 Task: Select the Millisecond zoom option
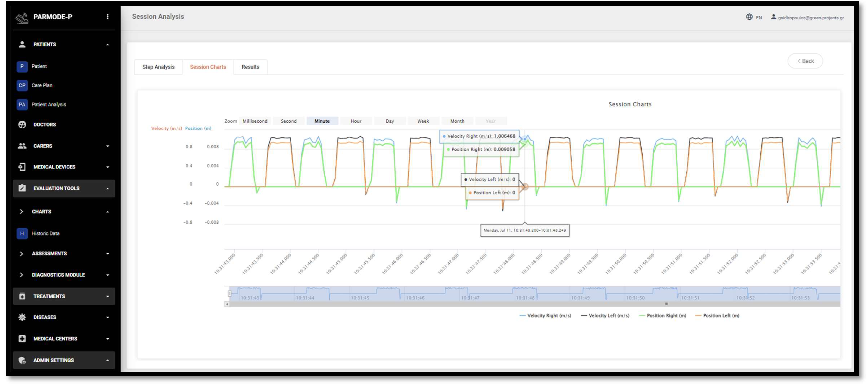(255, 121)
